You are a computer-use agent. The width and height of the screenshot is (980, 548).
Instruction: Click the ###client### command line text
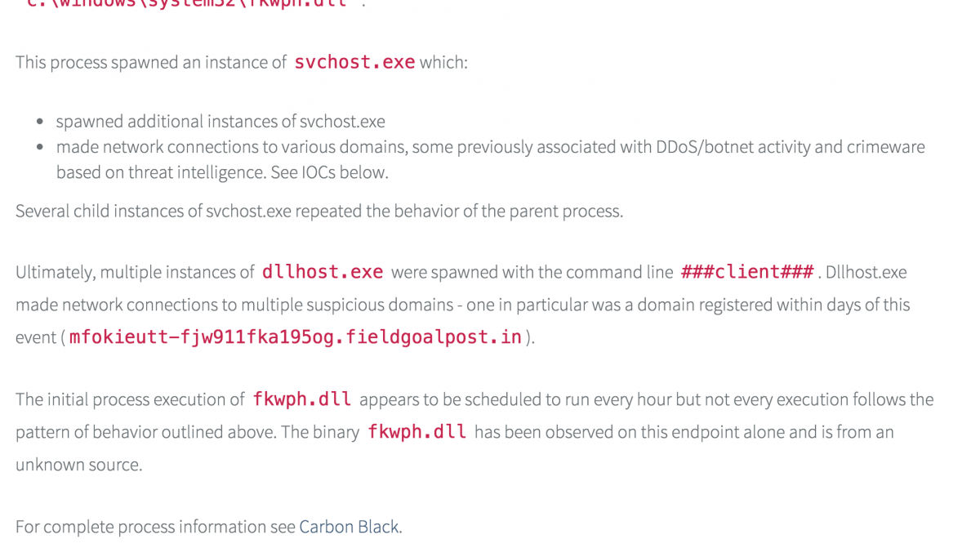[x=747, y=272]
